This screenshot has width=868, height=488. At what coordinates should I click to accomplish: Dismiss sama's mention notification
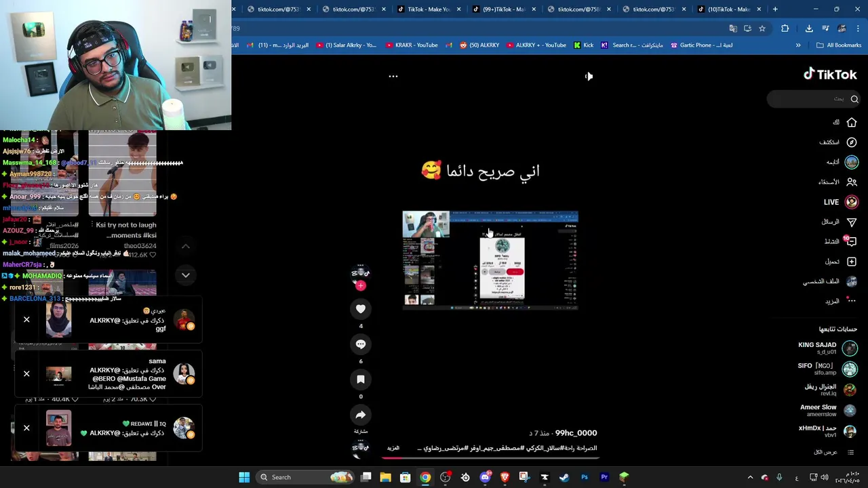click(x=26, y=373)
